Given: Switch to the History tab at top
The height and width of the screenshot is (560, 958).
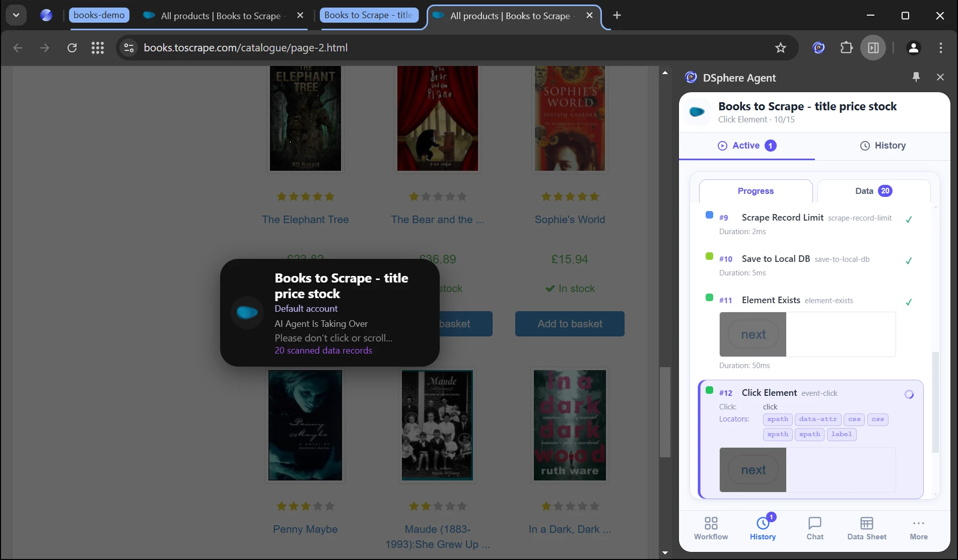Looking at the screenshot, I should pyautogui.click(x=883, y=146).
